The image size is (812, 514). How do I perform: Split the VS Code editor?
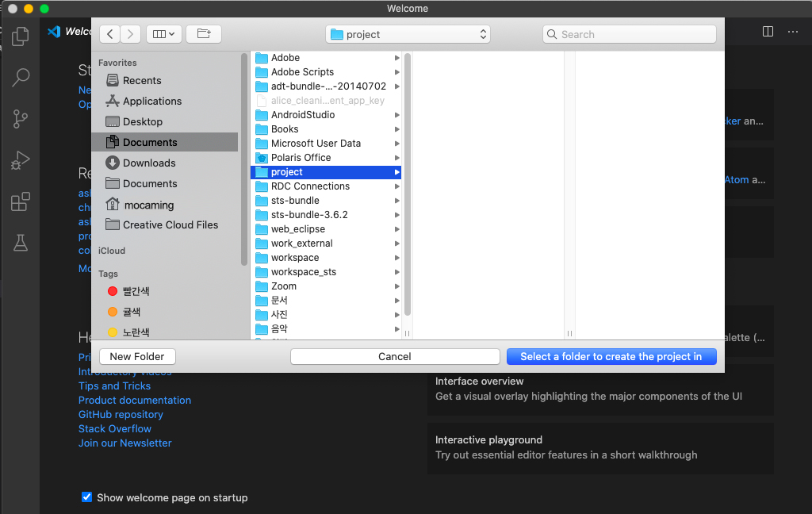pyautogui.click(x=768, y=32)
